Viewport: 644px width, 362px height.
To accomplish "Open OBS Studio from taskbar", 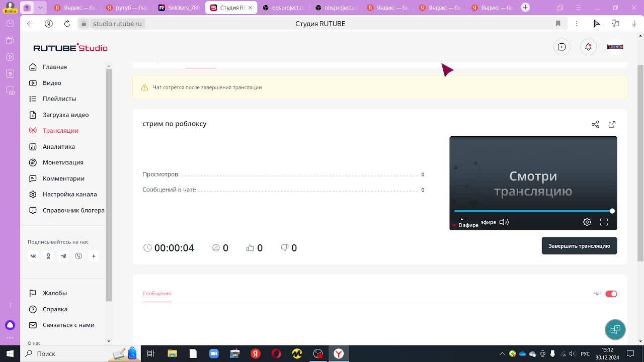I will (318, 353).
